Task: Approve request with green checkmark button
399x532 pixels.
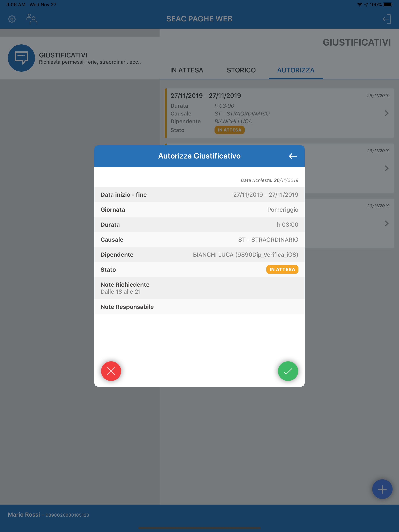Action: 288,371
